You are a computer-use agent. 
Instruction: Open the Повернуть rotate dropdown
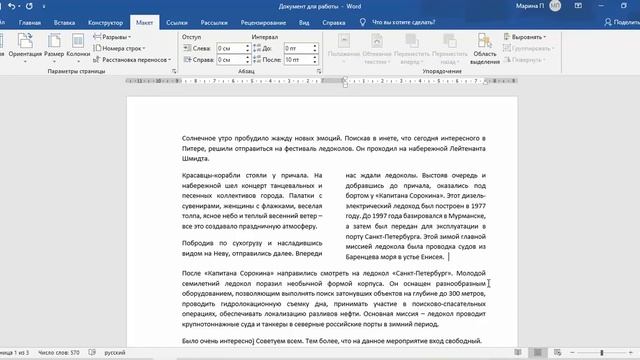pos(524,60)
